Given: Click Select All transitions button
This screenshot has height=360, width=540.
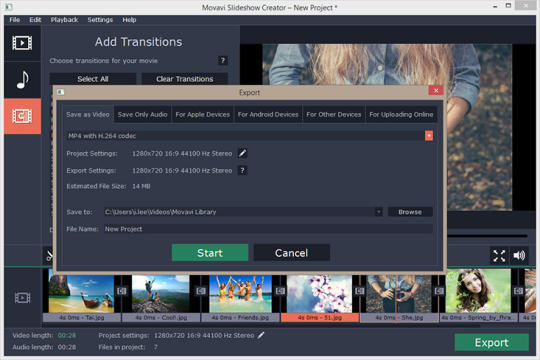Looking at the screenshot, I should point(93,79).
